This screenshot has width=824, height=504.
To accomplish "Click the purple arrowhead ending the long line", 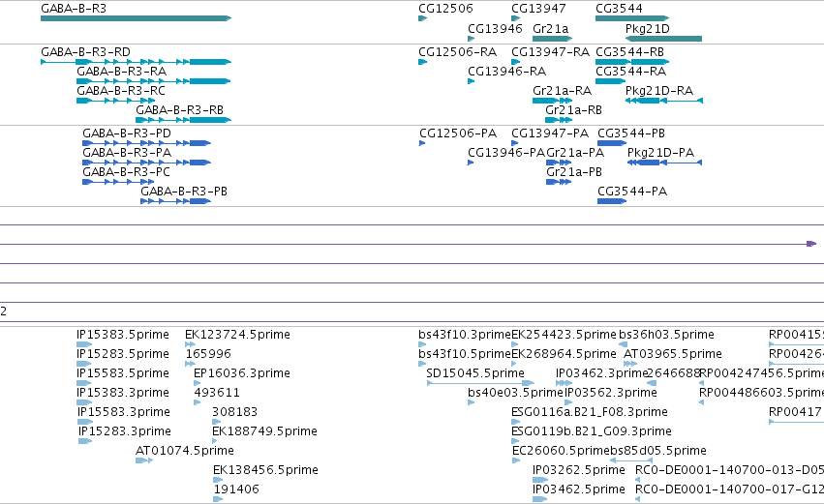I will point(811,244).
